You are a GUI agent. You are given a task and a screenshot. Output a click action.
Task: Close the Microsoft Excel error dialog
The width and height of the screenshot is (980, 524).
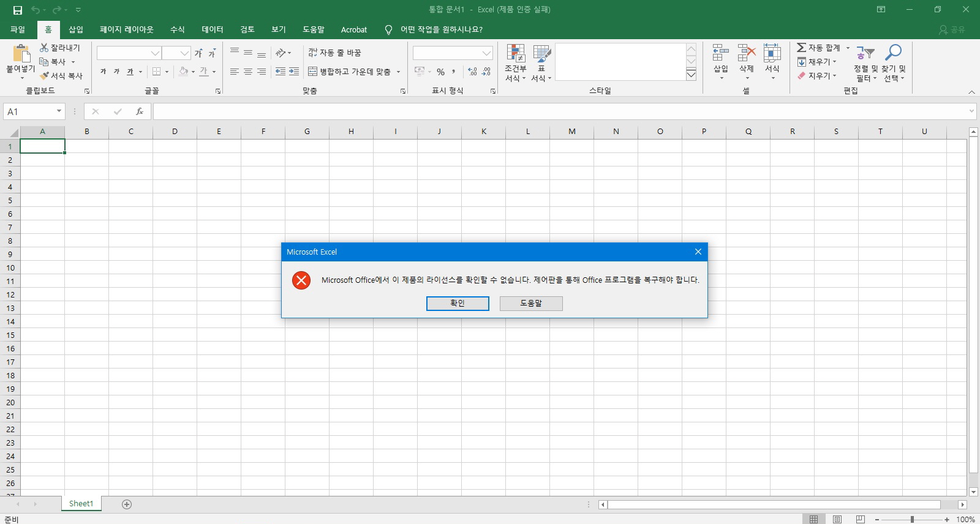698,252
